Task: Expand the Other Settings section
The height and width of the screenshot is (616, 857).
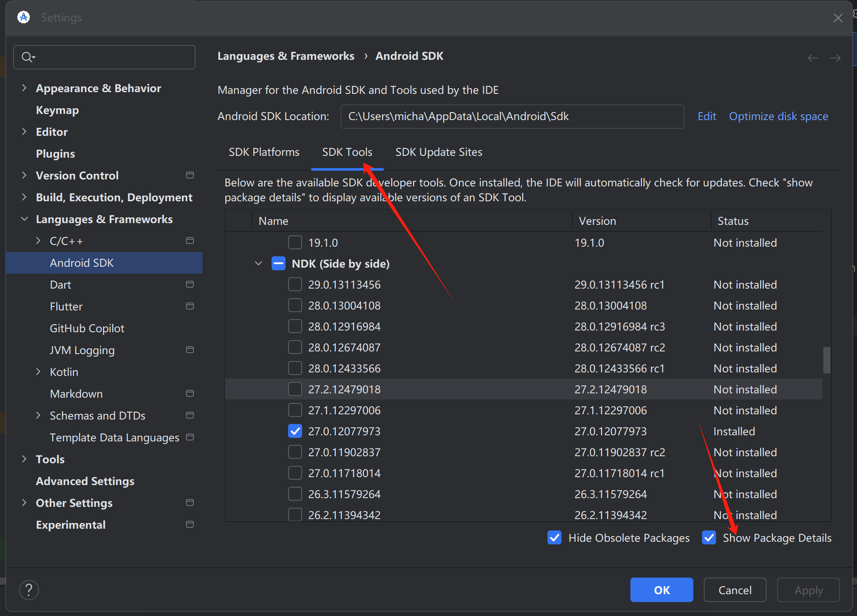Action: point(24,502)
